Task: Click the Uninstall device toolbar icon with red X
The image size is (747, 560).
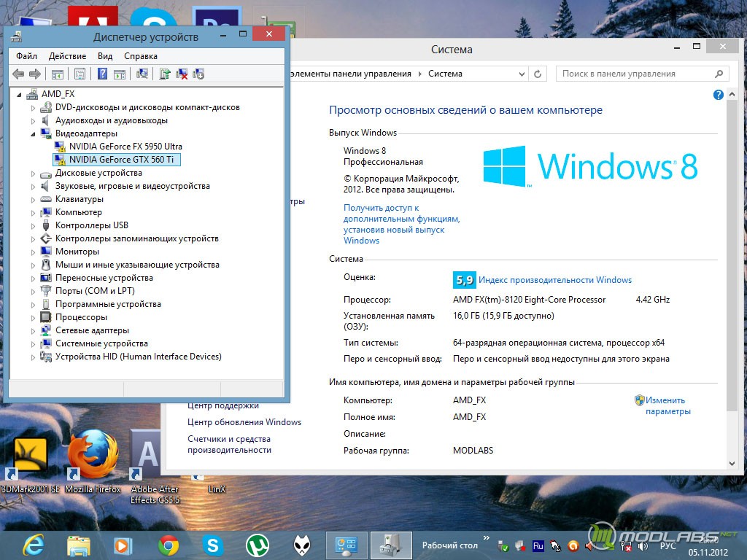Action: pyautogui.click(x=182, y=74)
